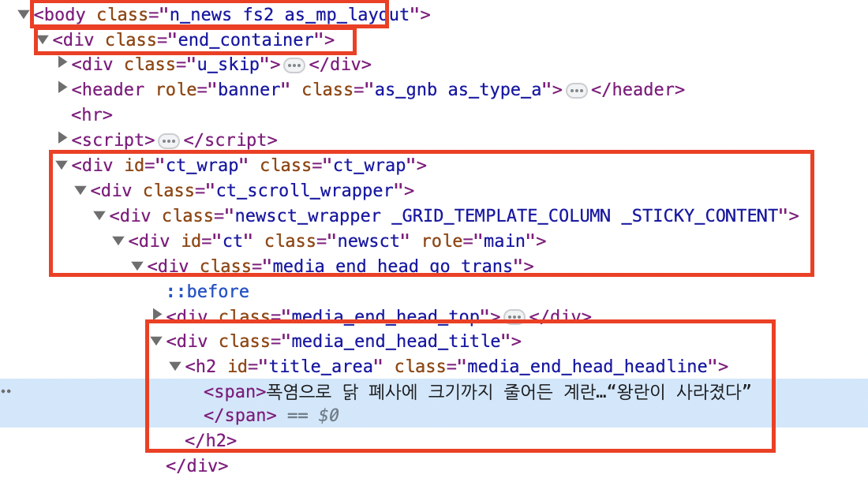
Task: Collapse the media_end_head_title div
Action: (x=156, y=341)
